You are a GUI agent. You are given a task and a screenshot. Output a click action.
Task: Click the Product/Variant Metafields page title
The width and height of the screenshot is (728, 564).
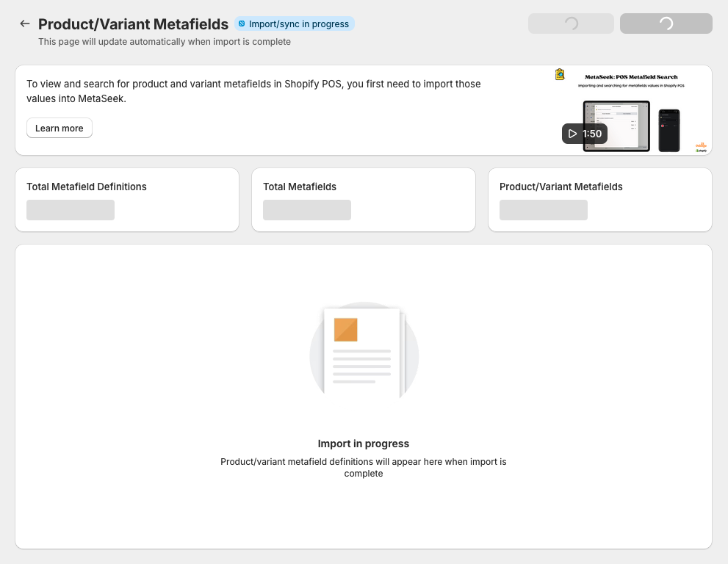(x=133, y=24)
